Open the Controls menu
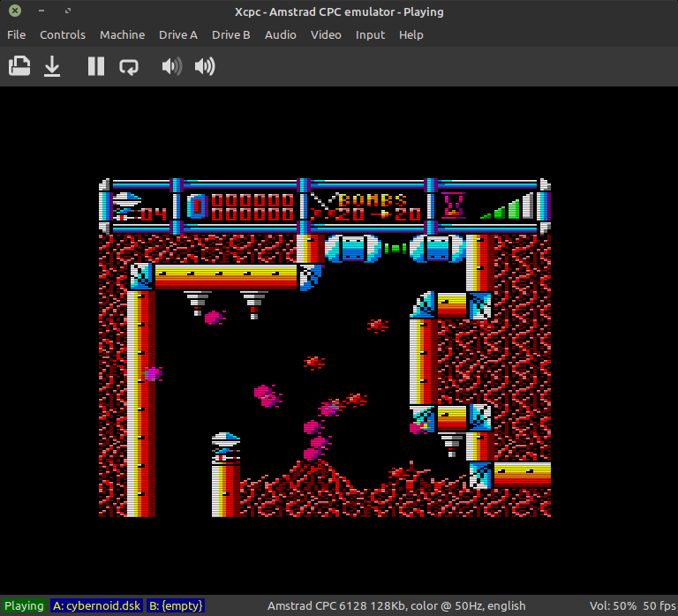The height and width of the screenshot is (616, 678). pos(63,34)
